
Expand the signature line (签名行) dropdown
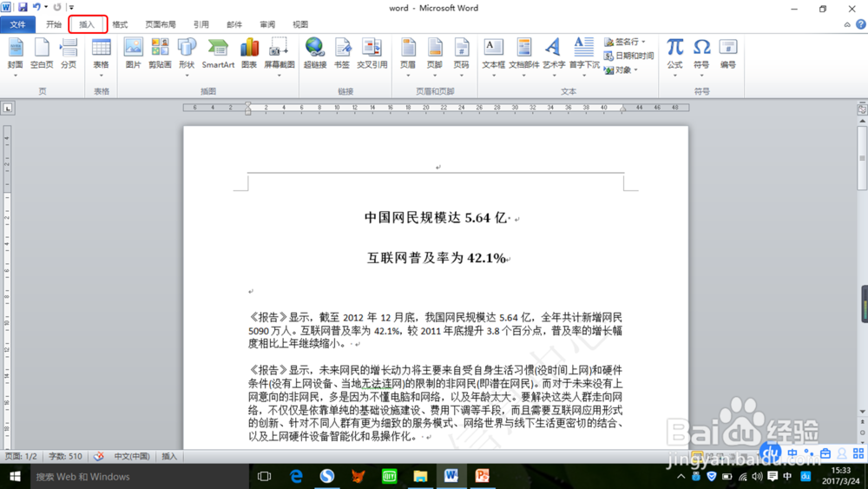[643, 42]
